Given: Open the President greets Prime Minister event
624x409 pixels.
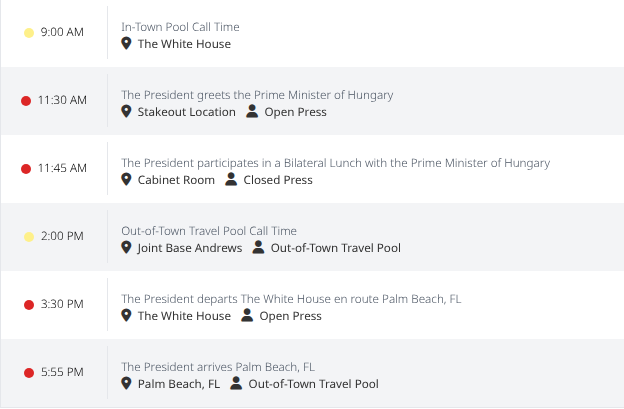Looking at the screenshot, I should 257,95.
